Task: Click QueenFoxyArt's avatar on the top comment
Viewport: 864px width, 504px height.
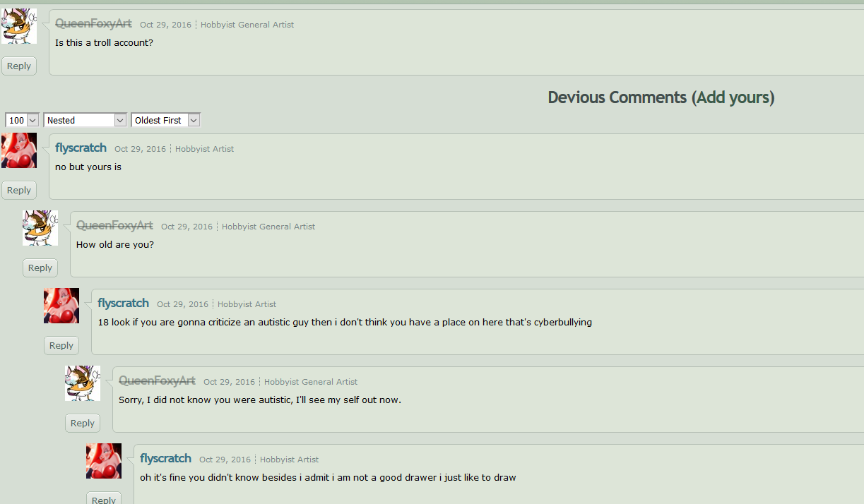Action: pyautogui.click(x=19, y=26)
